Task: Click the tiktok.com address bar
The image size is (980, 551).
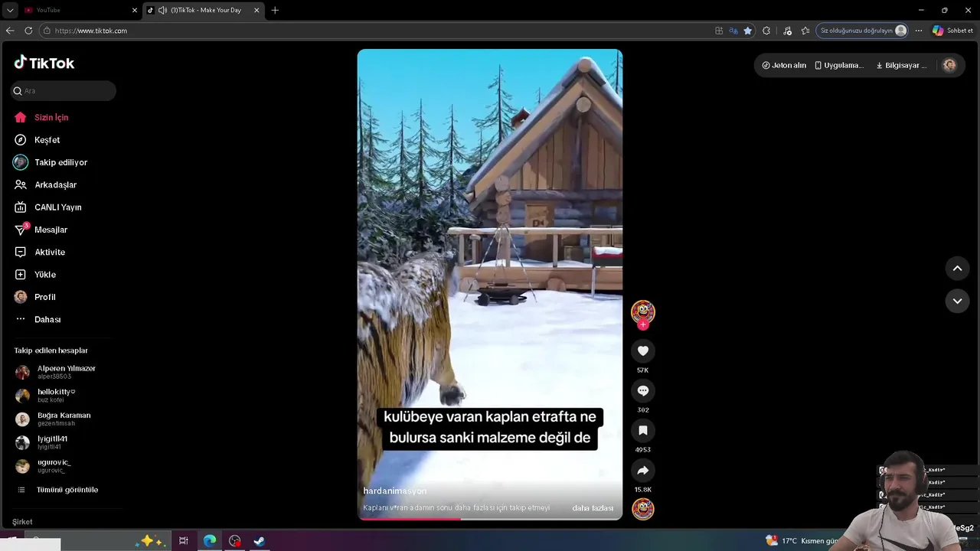Action: (x=375, y=31)
